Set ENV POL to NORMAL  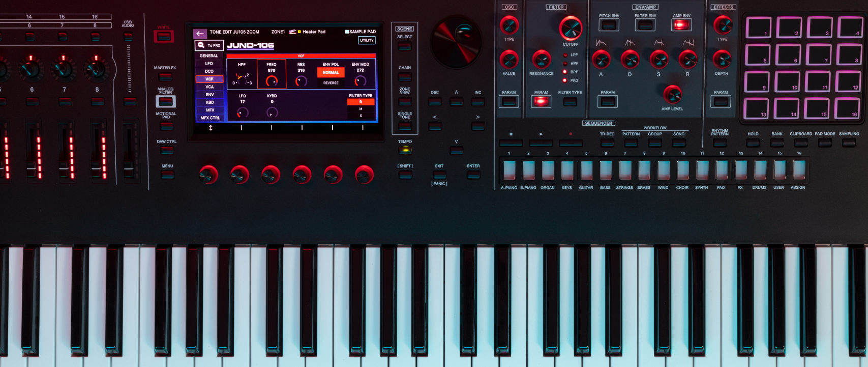[x=331, y=73]
